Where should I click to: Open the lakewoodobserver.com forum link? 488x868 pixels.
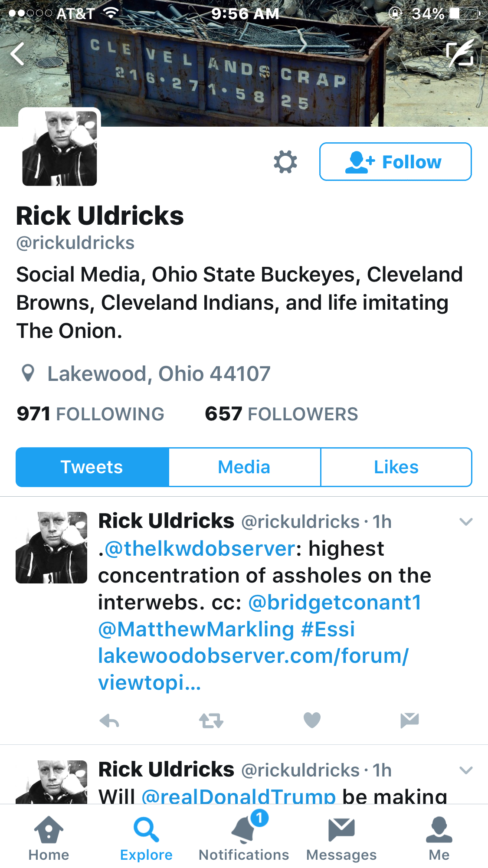253,669
